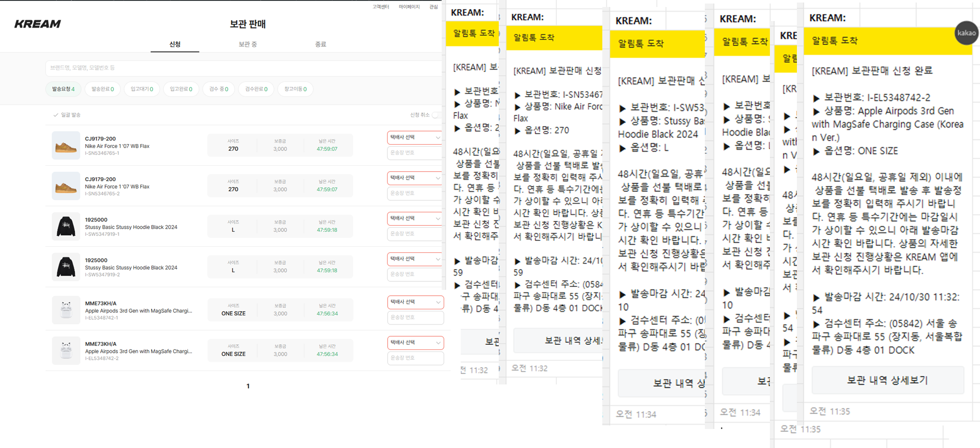Click the ID text I-SW5347919-1
This screenshot has height=448, width=980.
point(102,234)
